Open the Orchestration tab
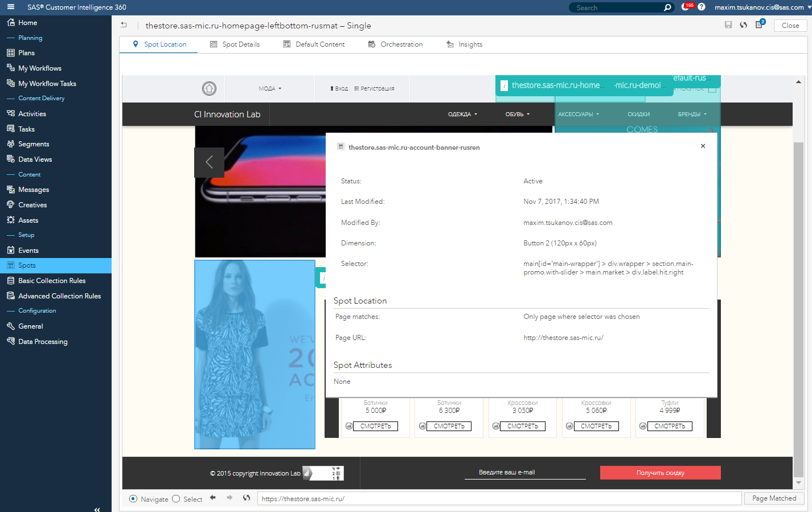This screenshot has width=812, height=512. click(395, 44)
